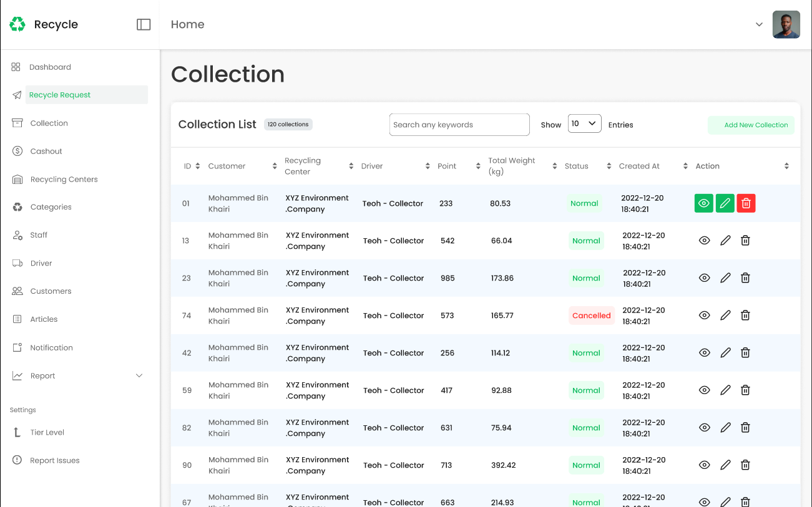View details of collection ID 74
Image resolution: width=812 pixels, height=507 pixels.
705,315
